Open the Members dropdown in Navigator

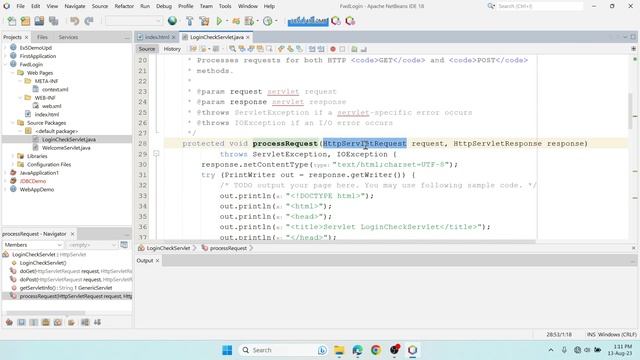pos(33,245)
